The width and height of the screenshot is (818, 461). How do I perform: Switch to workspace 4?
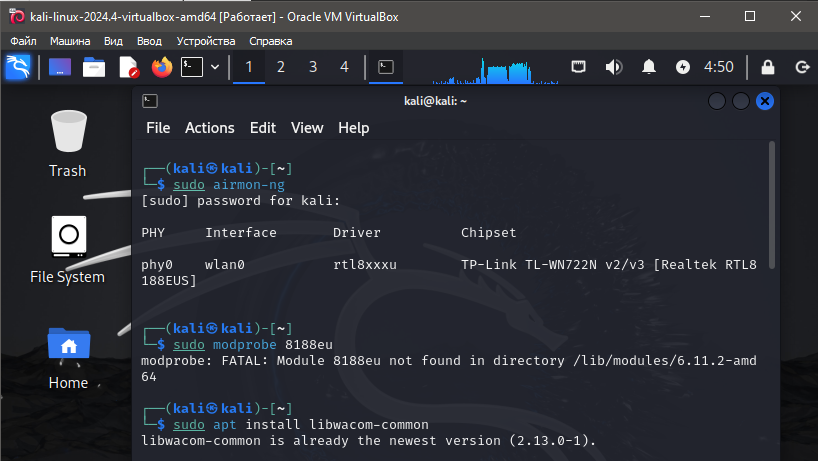344,67
